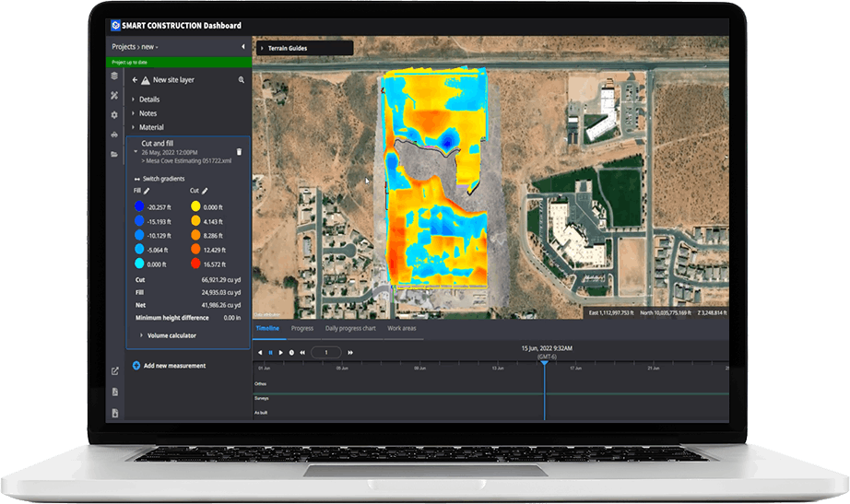
Task: Open the files folder sidebar icon
Action: [114, 154]
